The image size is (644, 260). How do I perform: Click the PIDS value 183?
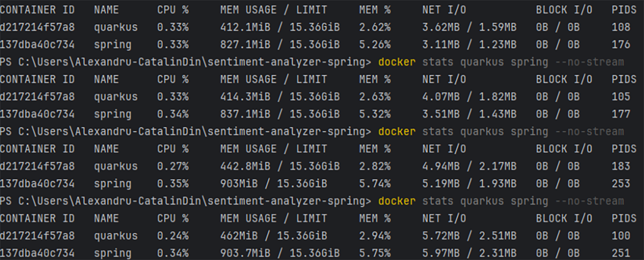click(621, 166)
